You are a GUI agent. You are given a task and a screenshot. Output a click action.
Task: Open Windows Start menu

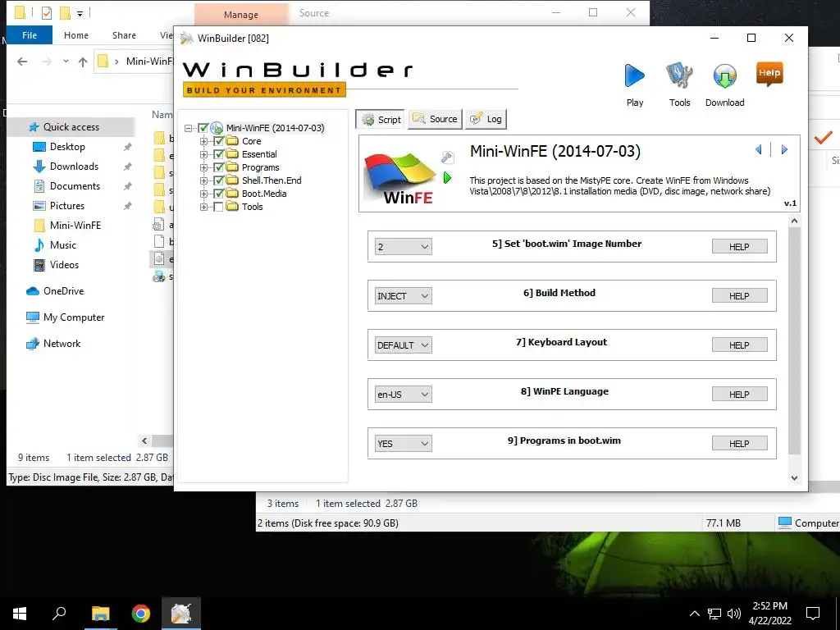tap(20, 614)
